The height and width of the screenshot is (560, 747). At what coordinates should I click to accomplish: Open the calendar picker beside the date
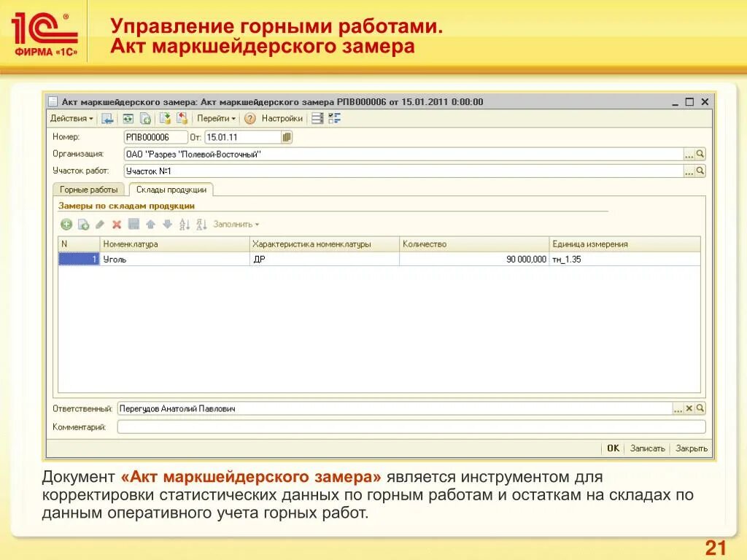click(286, 137)
